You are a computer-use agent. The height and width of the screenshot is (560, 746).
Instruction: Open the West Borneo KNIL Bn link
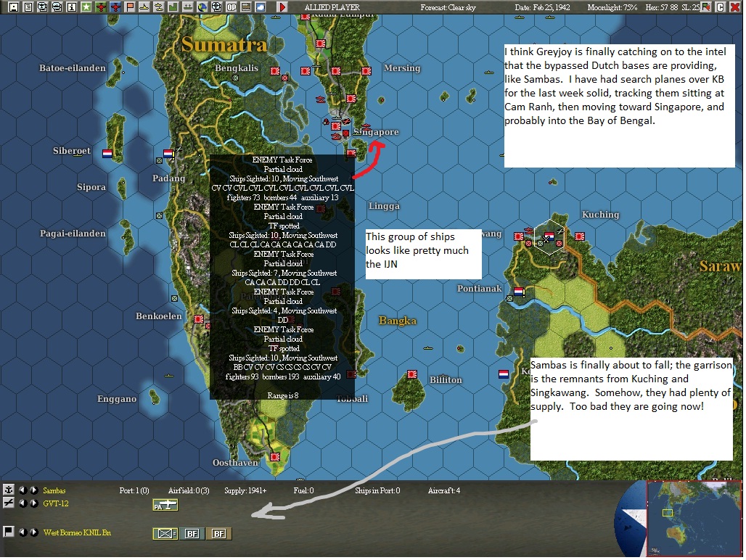point(77,532)
